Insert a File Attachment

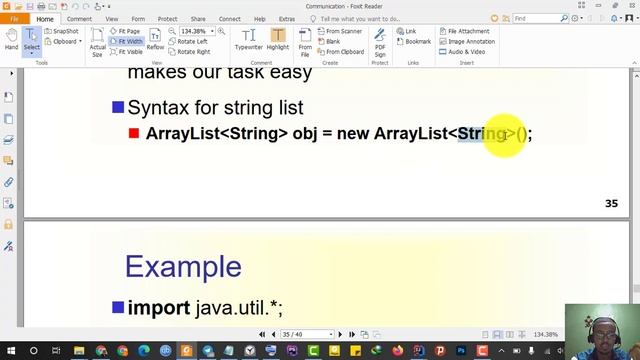click(x=464, y=31)
